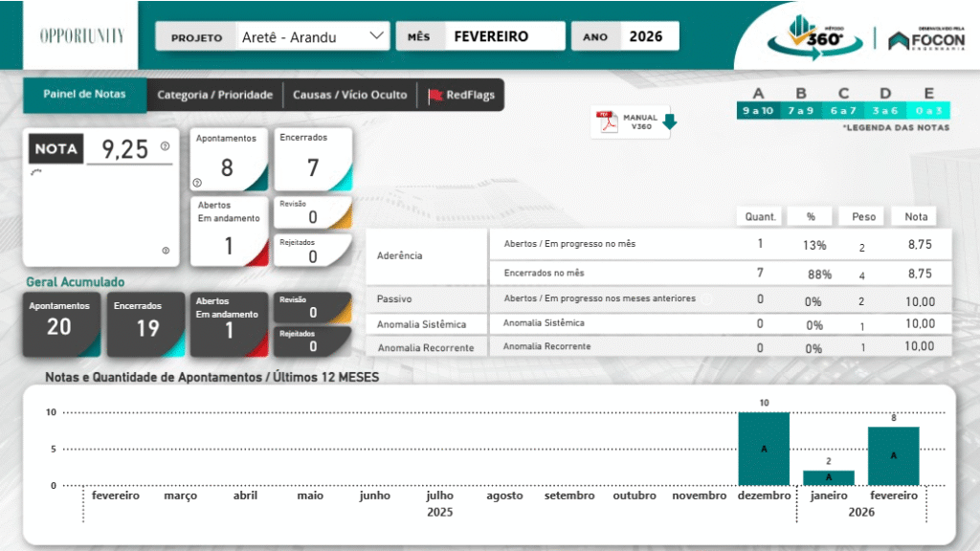The width and height of the screenshot is (980, 551).
Task: Click the help icon next to 9,25 nota
Action: (165, 146)
